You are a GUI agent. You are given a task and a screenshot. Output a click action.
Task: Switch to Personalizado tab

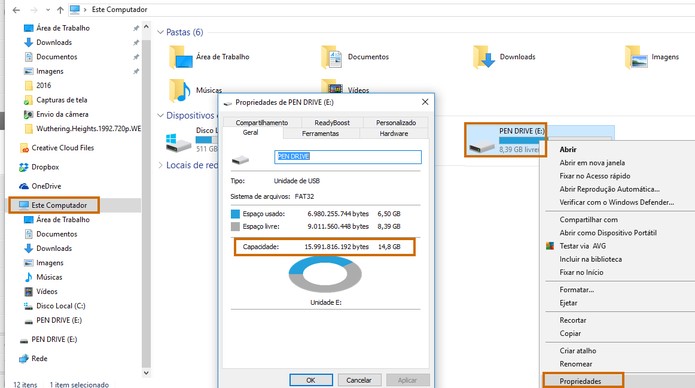(x=396, y=123)
